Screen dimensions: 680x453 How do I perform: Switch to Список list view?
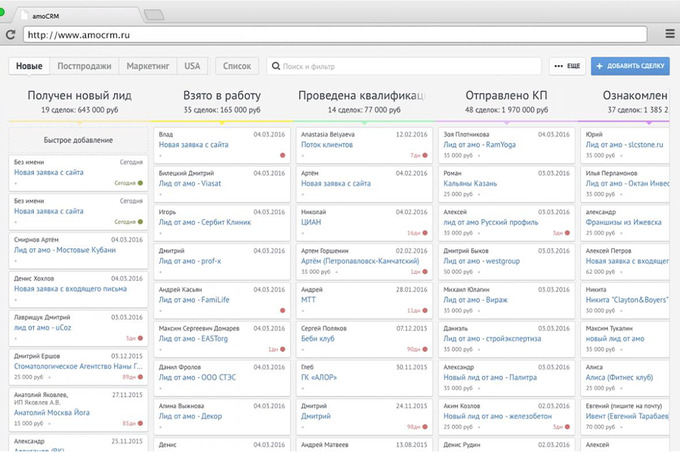click(236, 66)
